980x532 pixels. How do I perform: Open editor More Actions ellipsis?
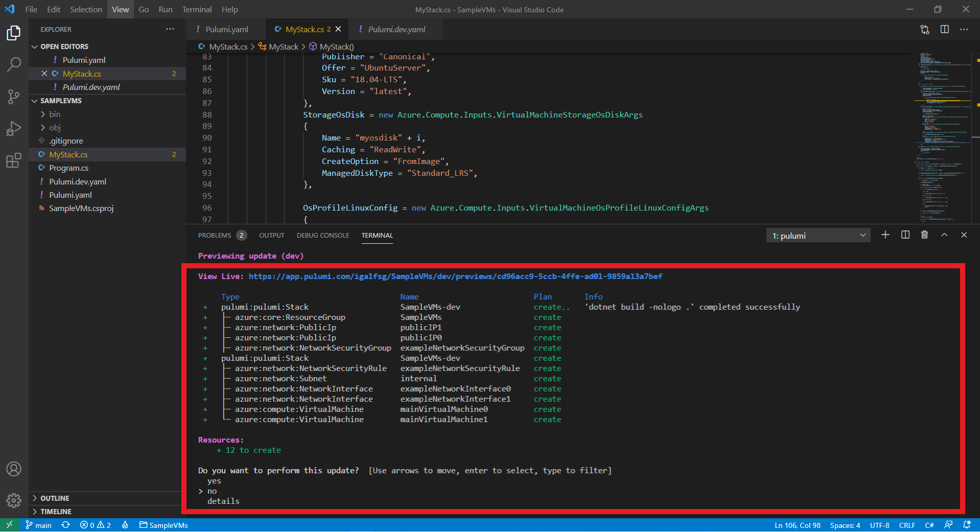click(964, 30)
